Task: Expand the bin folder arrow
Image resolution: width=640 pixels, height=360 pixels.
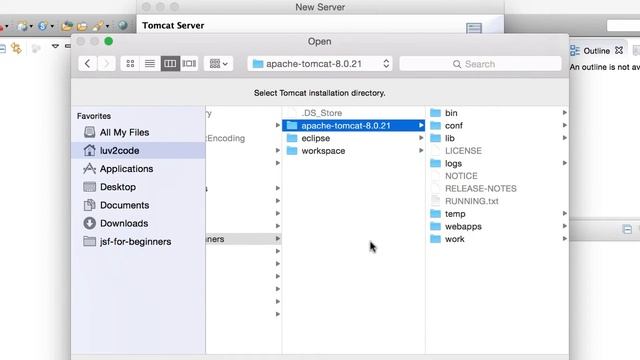Action: click(564, 113)
